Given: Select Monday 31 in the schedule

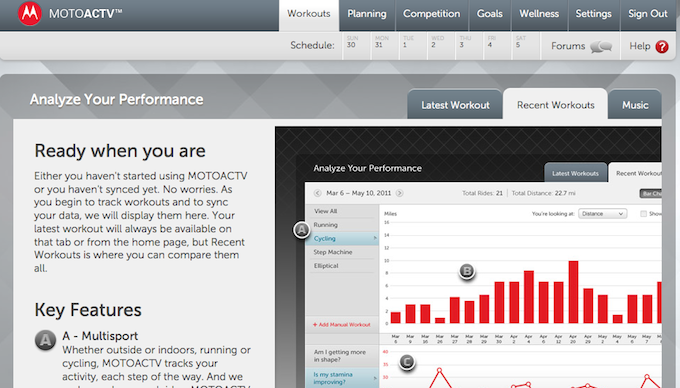Looking at the screenshot, I should click(384, 46).
